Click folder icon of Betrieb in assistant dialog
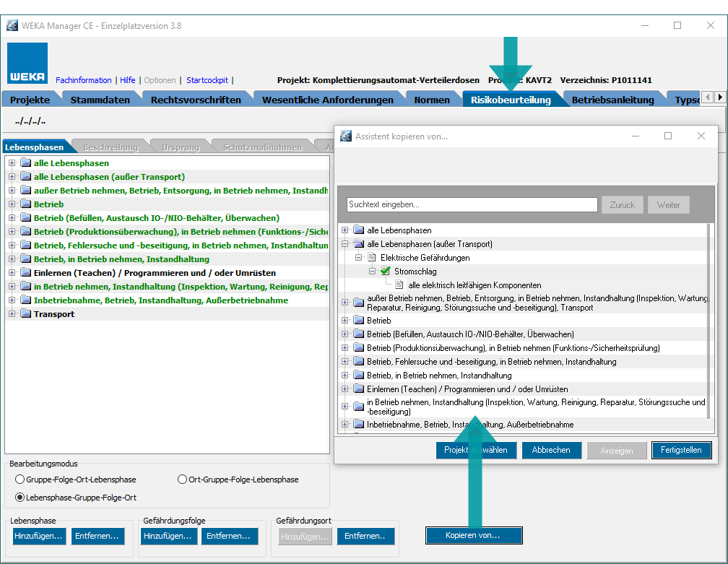Viewport: 728px width, 564px height. (x=358, y=321)
